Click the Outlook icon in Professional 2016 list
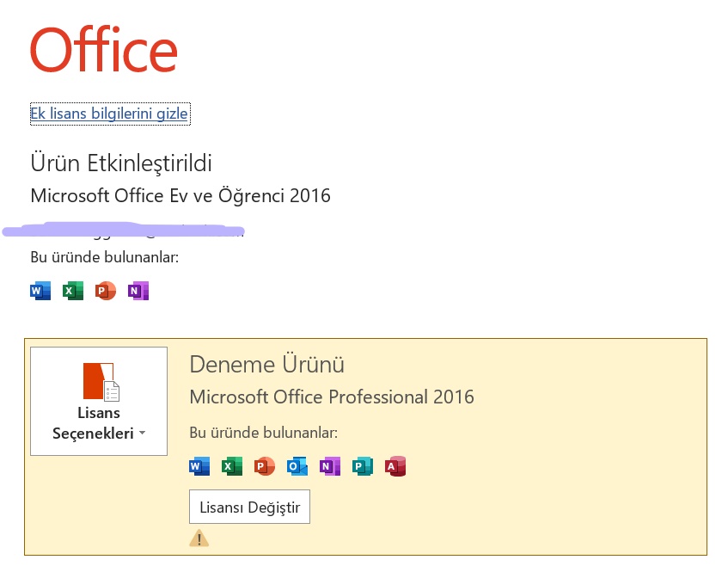 click(x=297, y=466)
